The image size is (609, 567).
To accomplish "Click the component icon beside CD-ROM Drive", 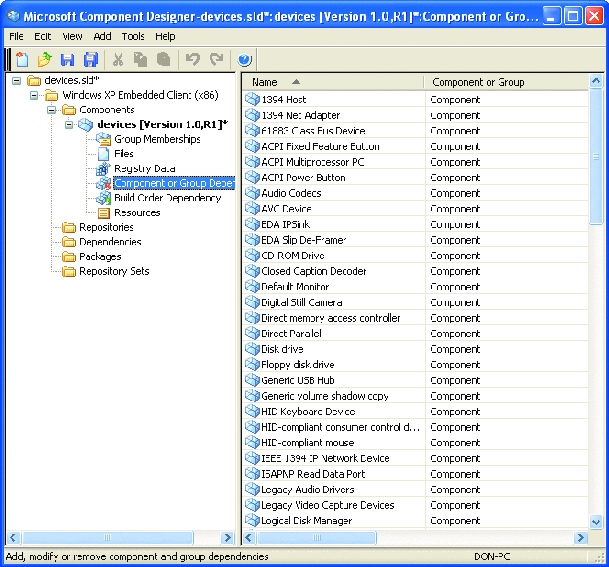I will [x=252, y=256].
